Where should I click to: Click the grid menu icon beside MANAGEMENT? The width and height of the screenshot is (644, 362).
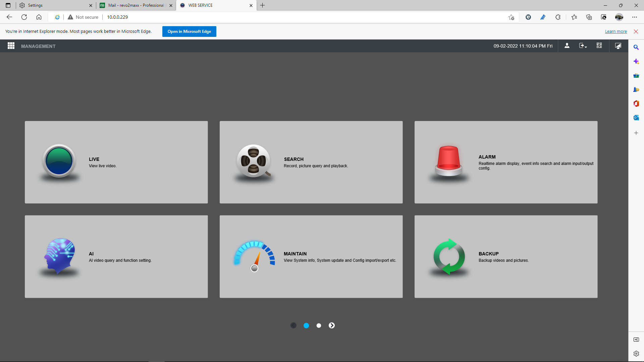(11, 46)
